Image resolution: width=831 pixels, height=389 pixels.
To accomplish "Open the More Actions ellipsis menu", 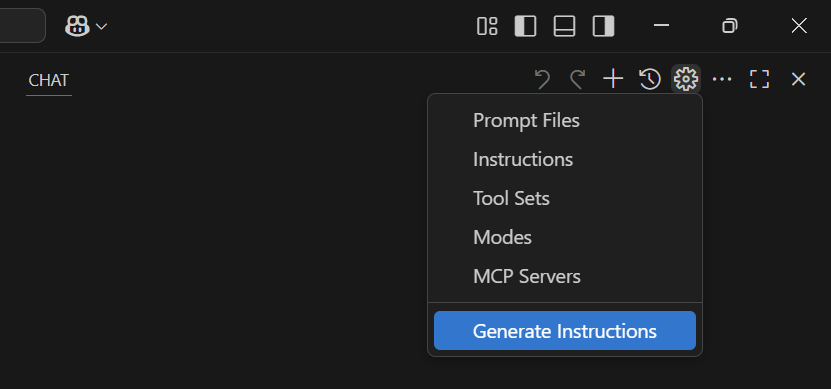I will pos(722,79).
